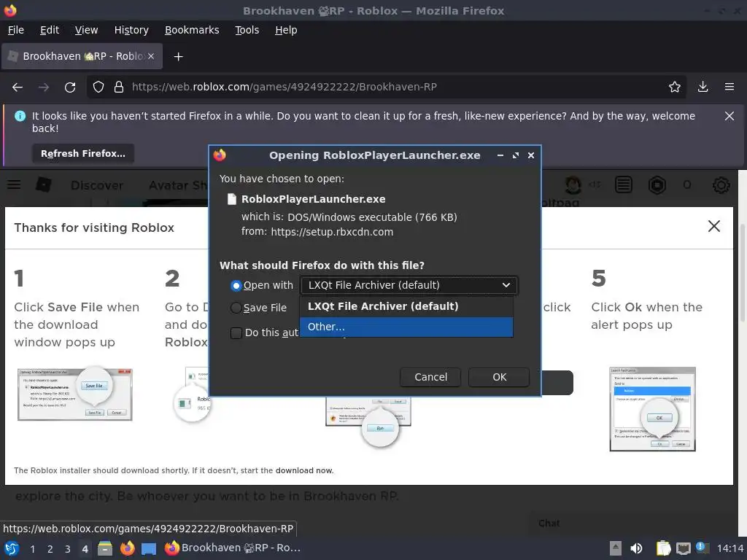
Task: Check the Do this automatically checkbox
Action: pos(236,332)
